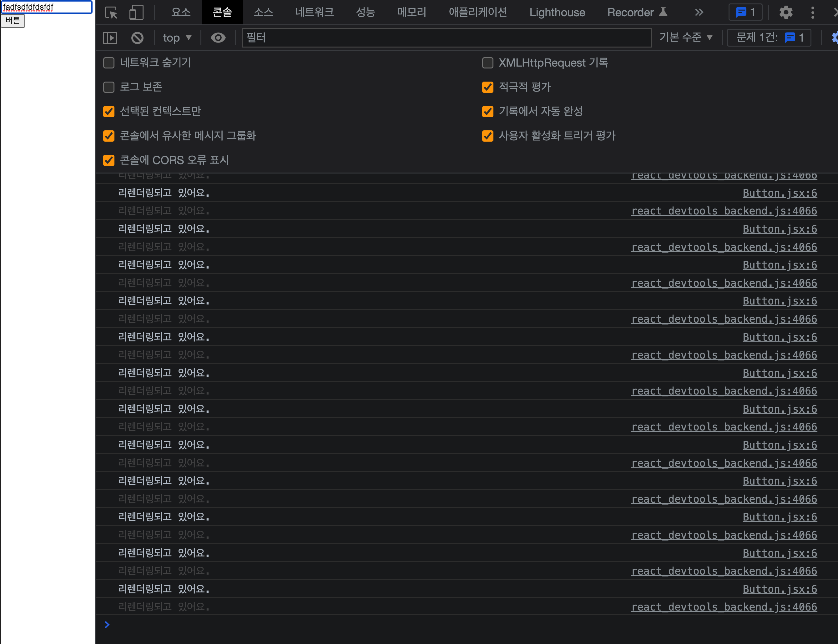Toggle device toolbar emulation icon
Image resolution: width=838 pixels, height=644 pixels.
[x=136, y=13]
